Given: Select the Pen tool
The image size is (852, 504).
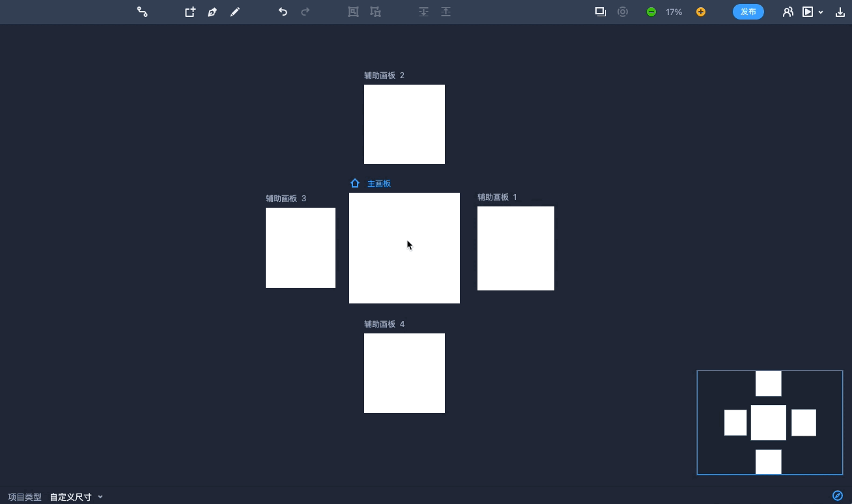Looking at the screenshot, I should (212, 12).
